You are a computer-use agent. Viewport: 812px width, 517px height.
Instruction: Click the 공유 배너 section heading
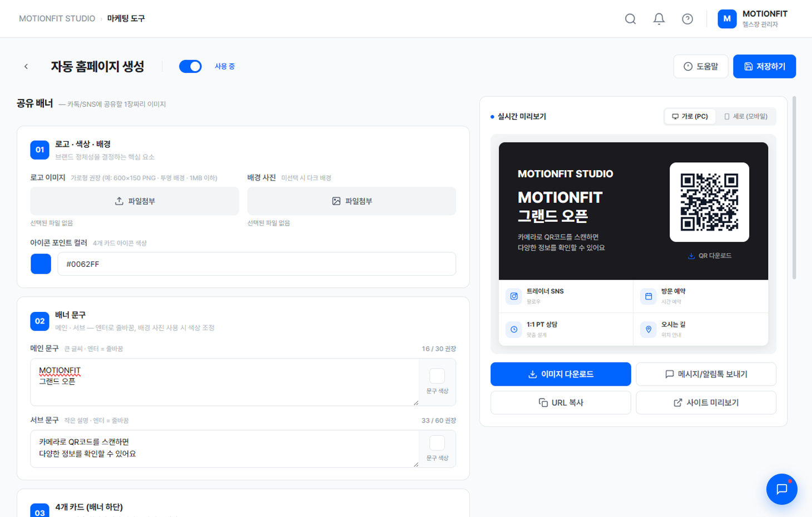click(x=34, y=103)
